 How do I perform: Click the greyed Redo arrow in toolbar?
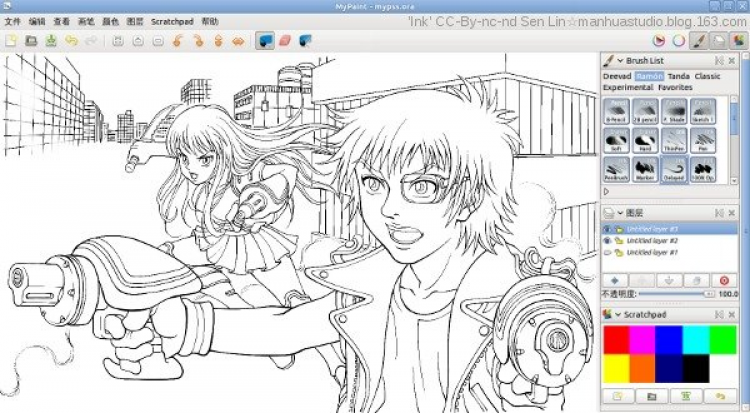tap(91, 41)
